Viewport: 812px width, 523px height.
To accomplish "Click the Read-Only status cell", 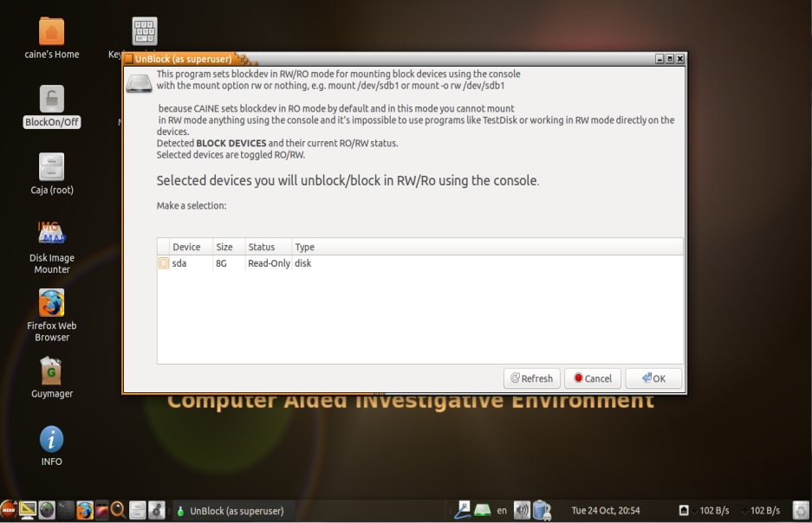I will coord(269,263).
